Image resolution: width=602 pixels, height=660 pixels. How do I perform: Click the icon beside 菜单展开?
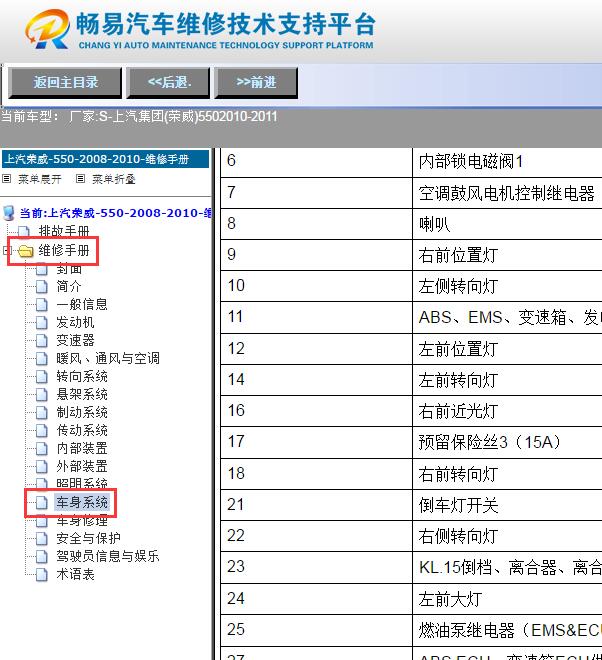(6, 179)
